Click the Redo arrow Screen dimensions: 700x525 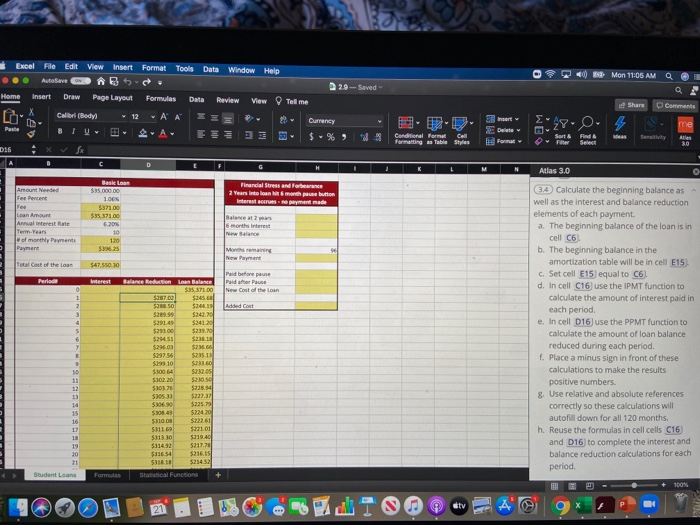click(x=146, y=83)
